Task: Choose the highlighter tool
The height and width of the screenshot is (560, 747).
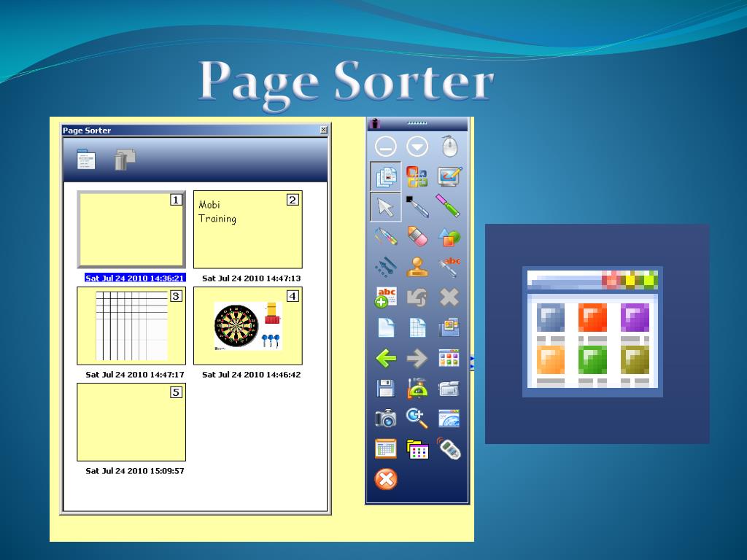Action: tap(449, 206)
